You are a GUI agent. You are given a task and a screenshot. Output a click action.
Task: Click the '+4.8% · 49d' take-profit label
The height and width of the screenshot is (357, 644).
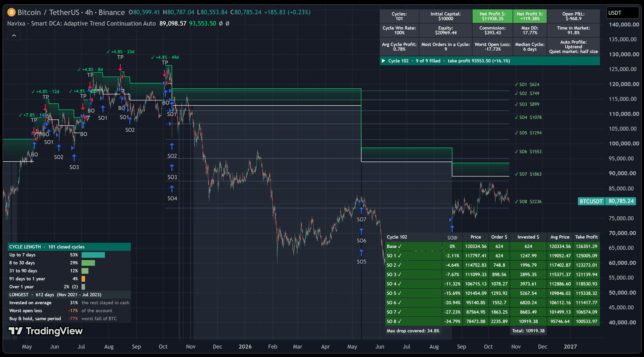pyautogui.click(x=165, y=57)
